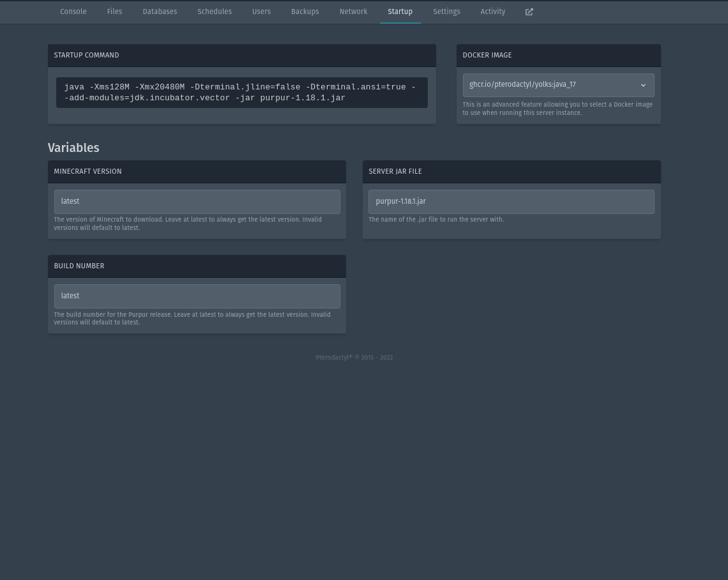
Task: Click the Minecraft version description text
Action: [x=188, y=224]
